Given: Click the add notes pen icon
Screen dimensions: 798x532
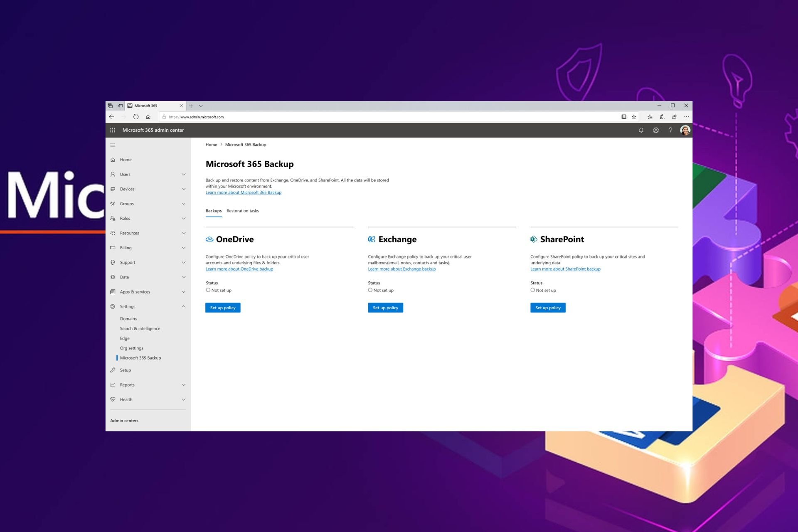Looking at the screenshot, I should (x=662, y=117).
